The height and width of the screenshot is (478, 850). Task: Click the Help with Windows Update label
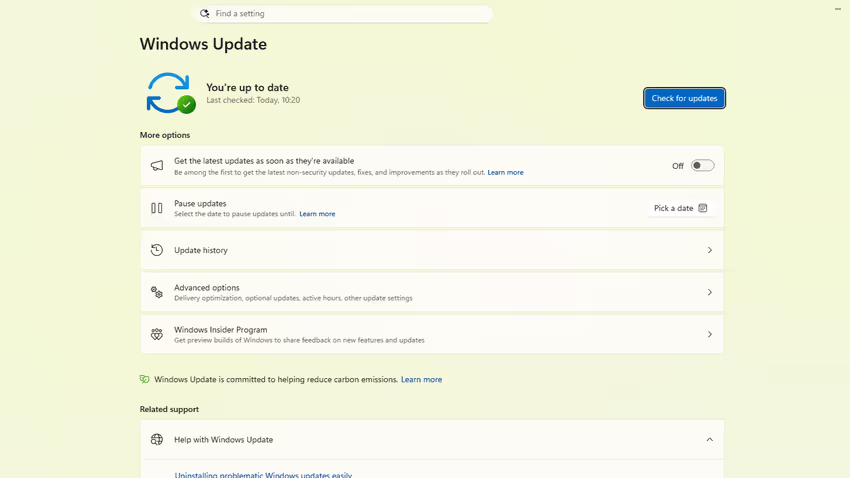click(223, 440)
